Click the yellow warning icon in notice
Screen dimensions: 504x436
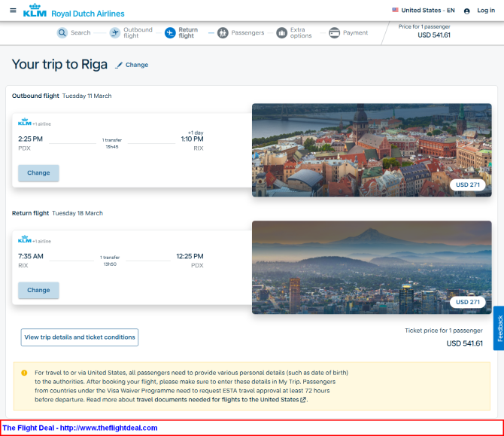(x=24, y=373)
